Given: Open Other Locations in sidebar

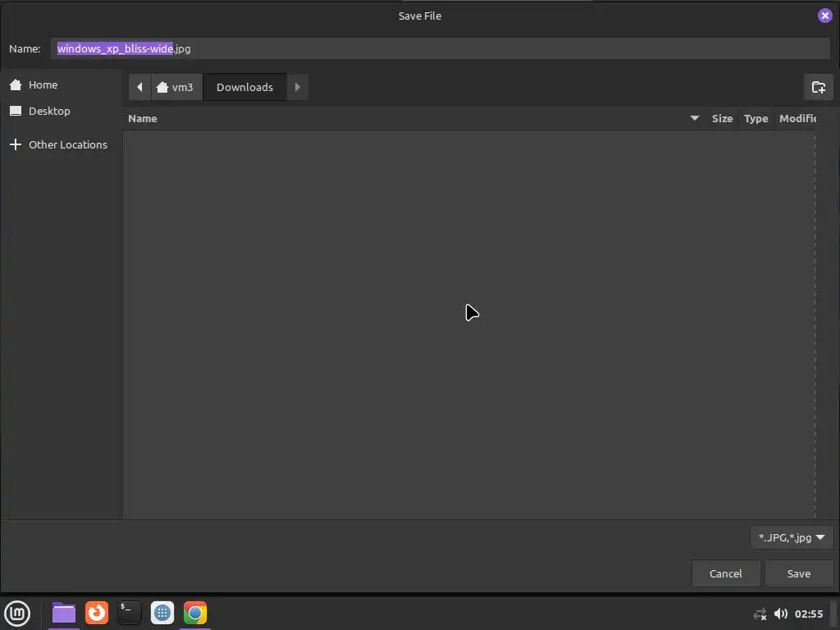Looking at the screenshot, I should click(61, 144).
